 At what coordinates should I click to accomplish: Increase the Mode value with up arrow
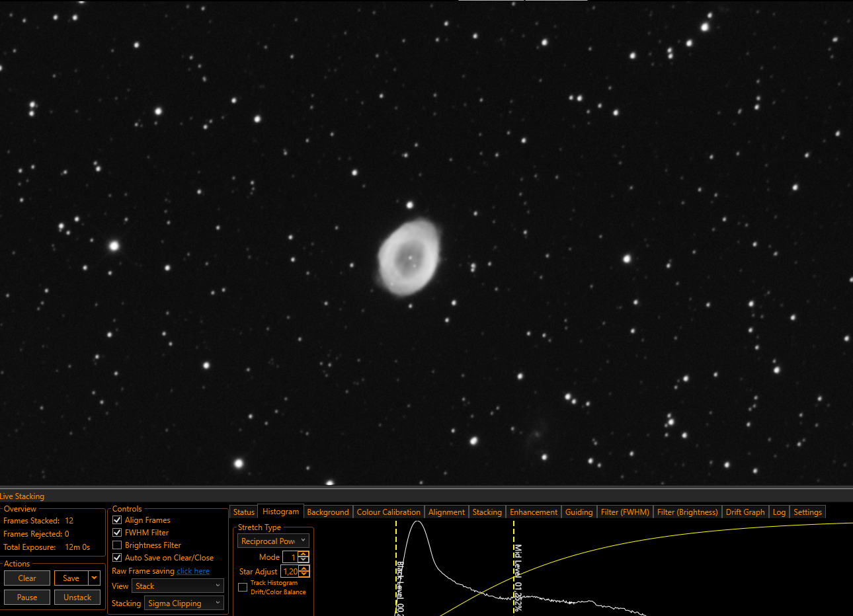click(x=304, y=554)
